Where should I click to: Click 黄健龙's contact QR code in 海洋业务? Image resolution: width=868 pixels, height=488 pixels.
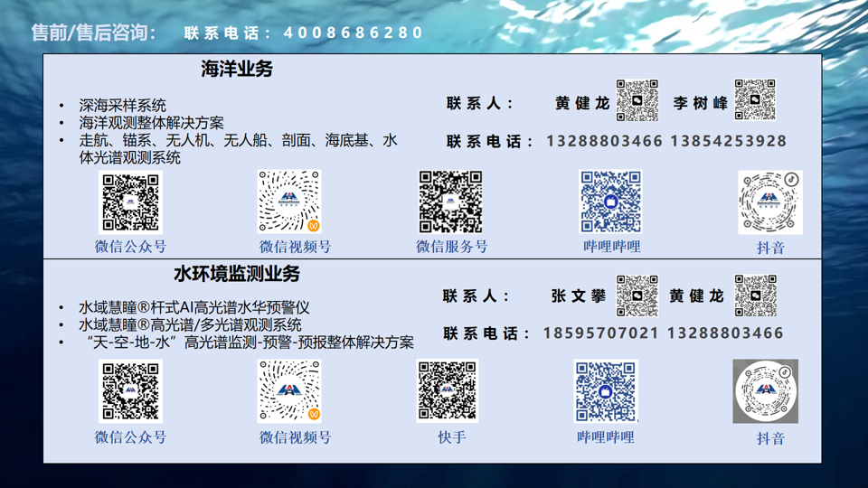[637, 100]
